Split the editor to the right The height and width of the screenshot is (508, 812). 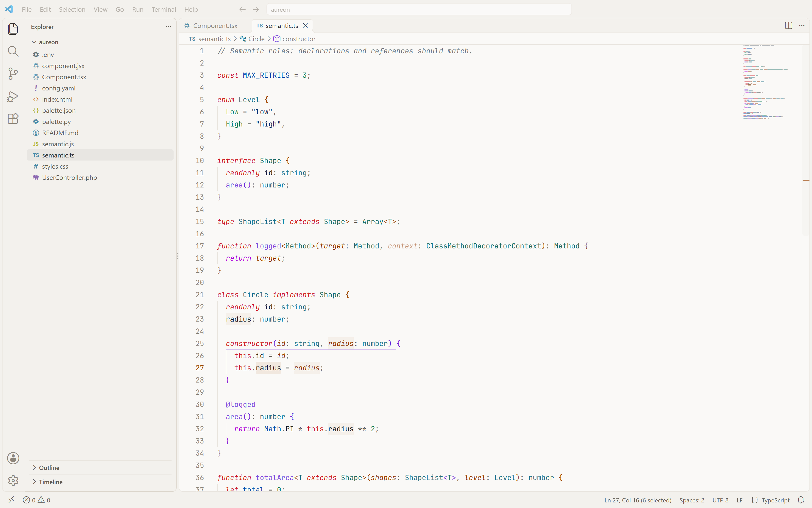tap(788, 26)
